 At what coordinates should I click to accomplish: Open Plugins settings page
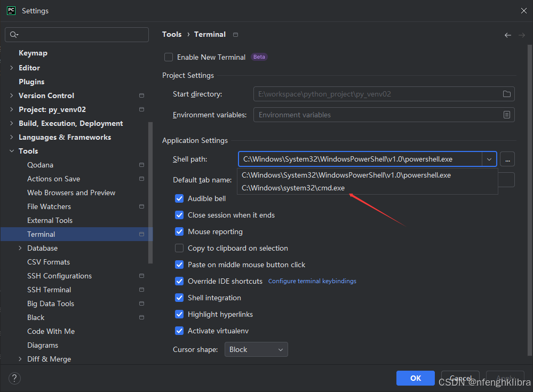(31, 82)
